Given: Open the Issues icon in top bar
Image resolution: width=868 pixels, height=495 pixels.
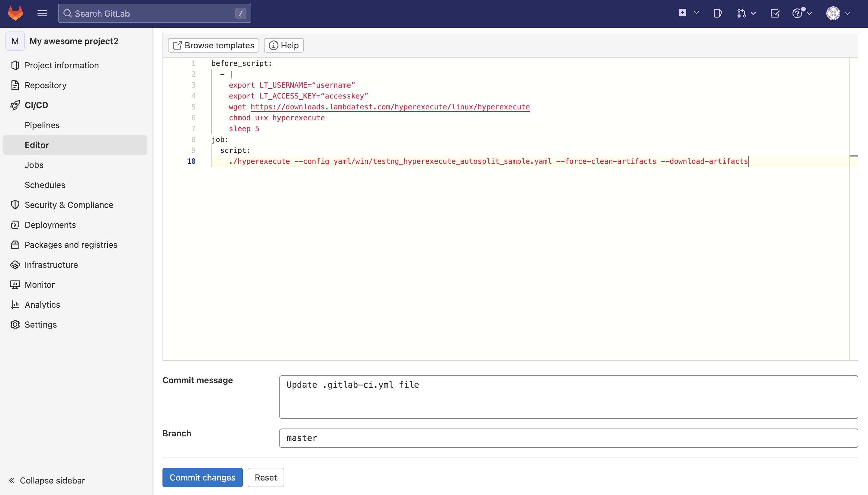Looking at the screenshot, I should point(718,13).
